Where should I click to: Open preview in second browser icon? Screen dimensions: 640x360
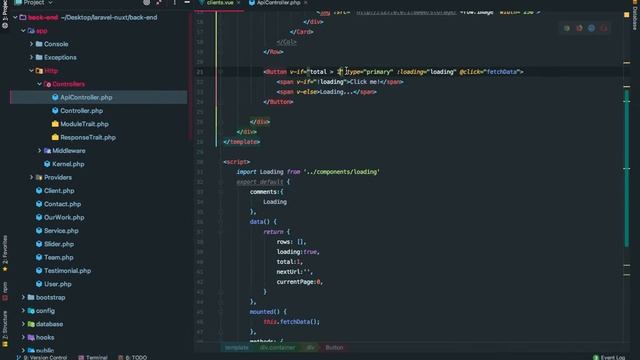[x=579, y=28]
